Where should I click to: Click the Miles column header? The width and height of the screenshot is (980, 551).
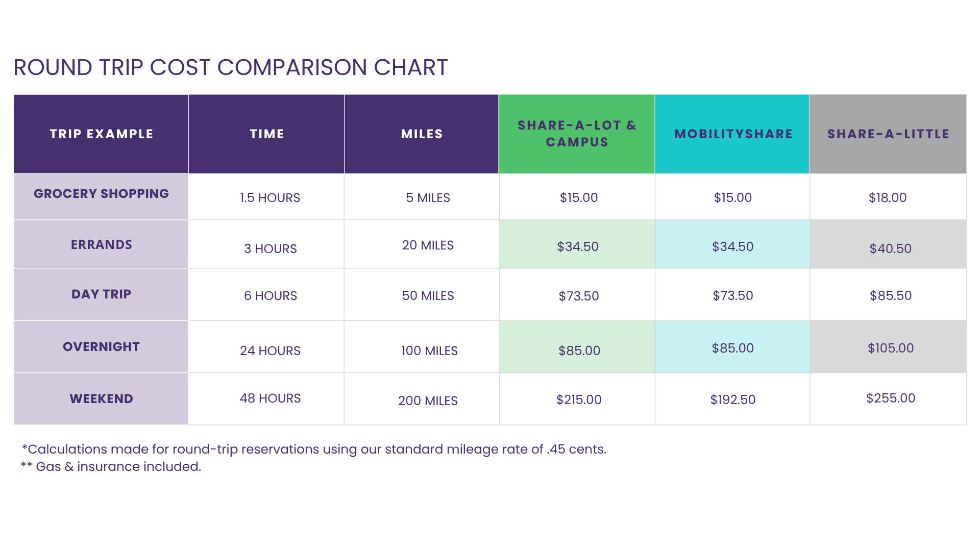tap(422, 134)
